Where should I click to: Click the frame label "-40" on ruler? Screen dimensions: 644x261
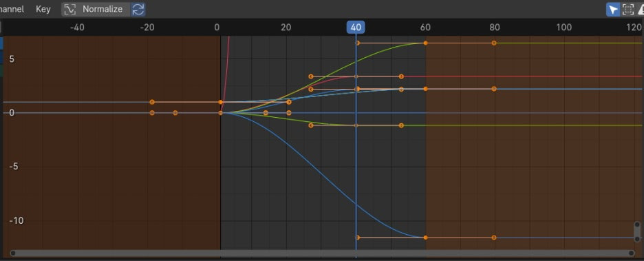point(77,28)
